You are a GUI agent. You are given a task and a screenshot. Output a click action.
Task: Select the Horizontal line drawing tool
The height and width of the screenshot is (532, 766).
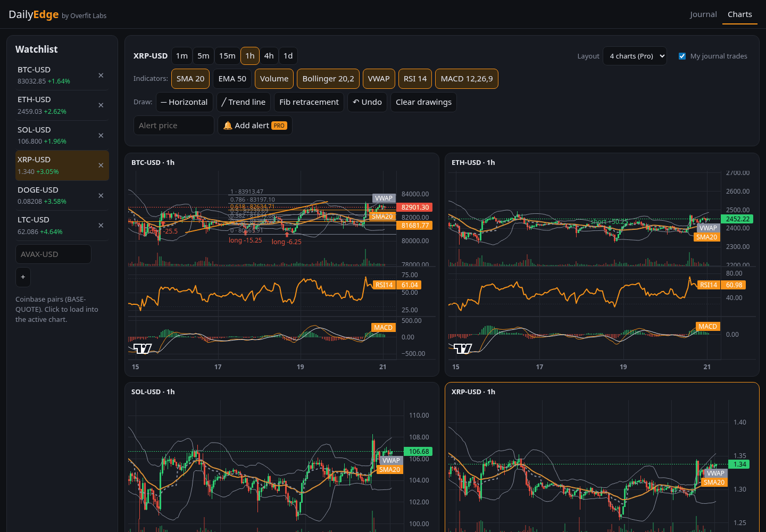[184, 102]
